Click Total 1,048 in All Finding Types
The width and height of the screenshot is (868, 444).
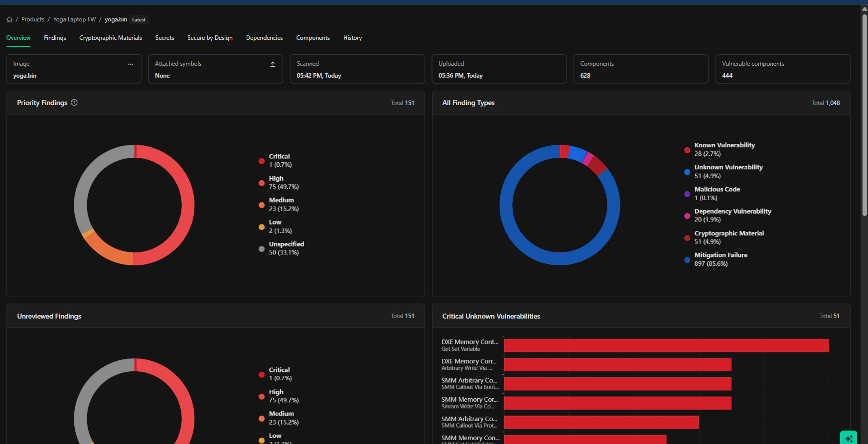pyautogui.click(x=826, y=103)
